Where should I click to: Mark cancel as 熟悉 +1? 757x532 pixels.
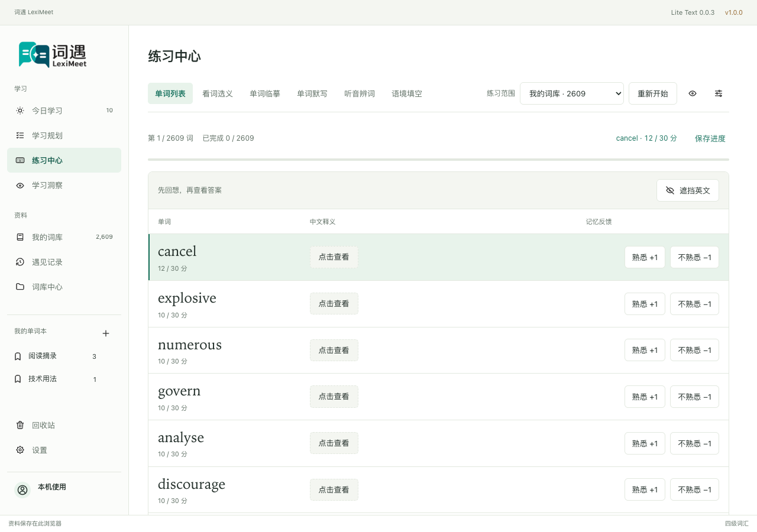[x=645, y=257]
